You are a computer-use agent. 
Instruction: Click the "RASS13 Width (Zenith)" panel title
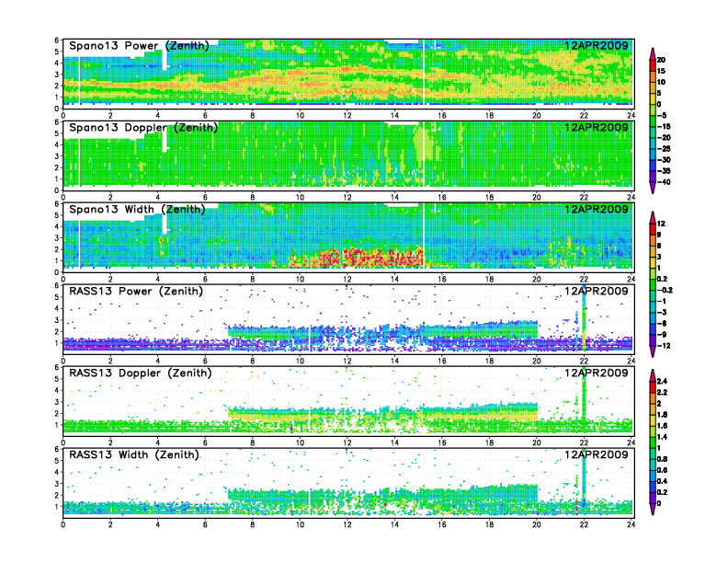(134, 454)
